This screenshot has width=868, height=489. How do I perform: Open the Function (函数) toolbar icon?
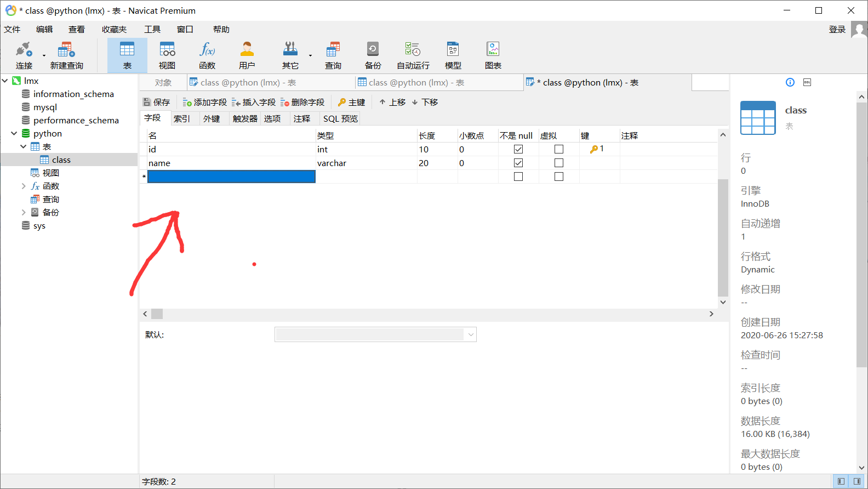click(207, 55)
